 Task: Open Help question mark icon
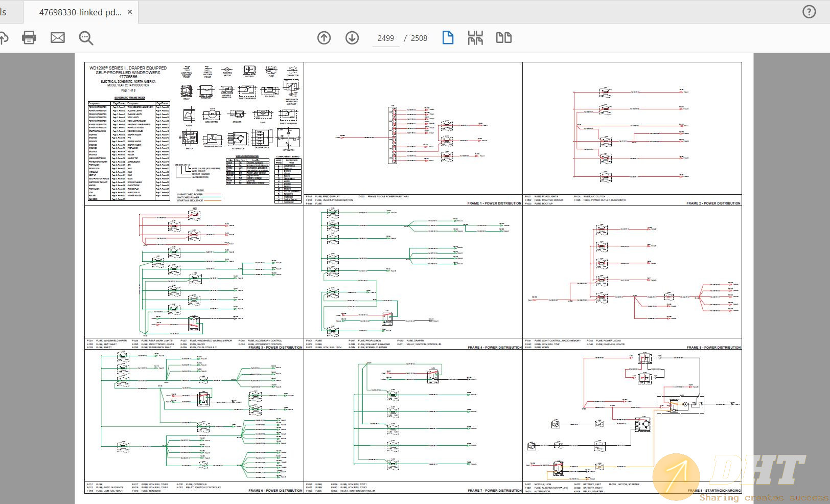click(x=809, y=12)
